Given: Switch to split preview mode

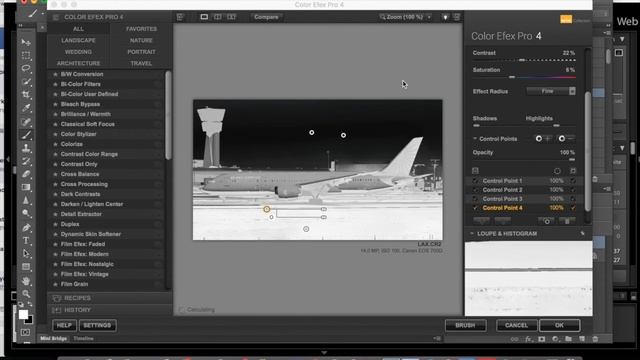Looking at the screenshot, I should tap(218, 17).
